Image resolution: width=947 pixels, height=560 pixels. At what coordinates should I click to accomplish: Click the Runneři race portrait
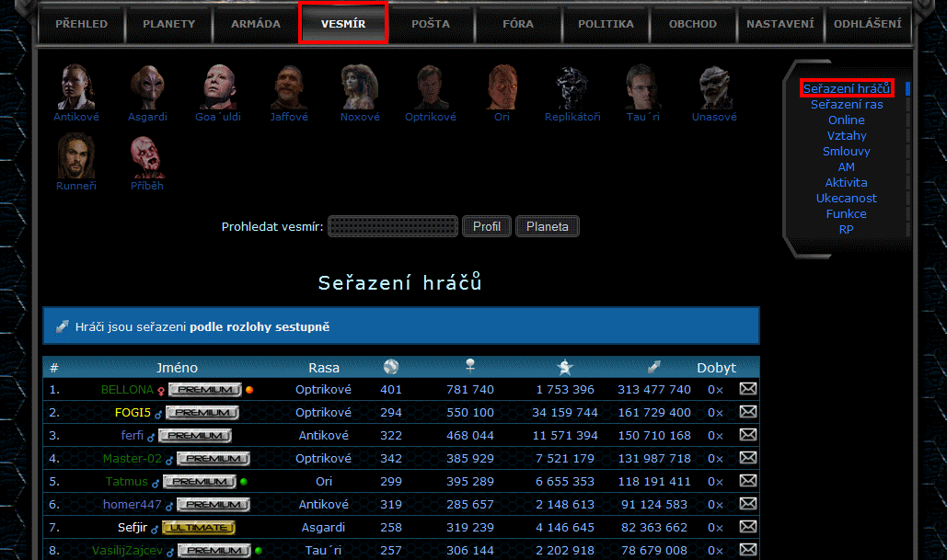[x=76, y=155]
